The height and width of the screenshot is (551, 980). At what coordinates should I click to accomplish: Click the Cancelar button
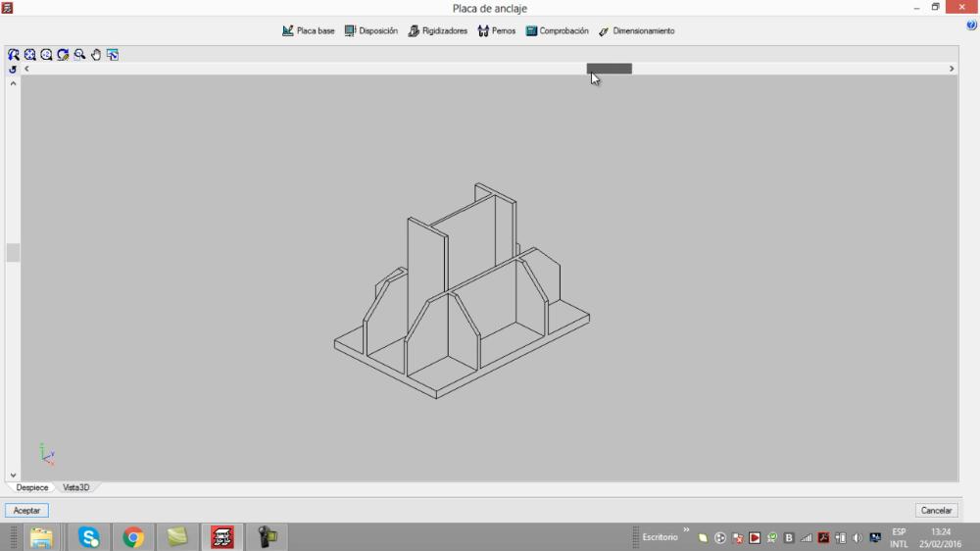click(936, 511)
